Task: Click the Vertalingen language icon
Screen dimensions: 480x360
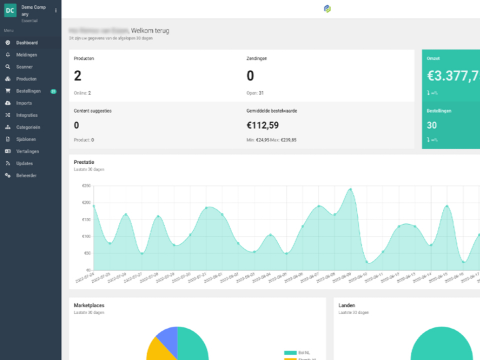Action: (8, 151)
